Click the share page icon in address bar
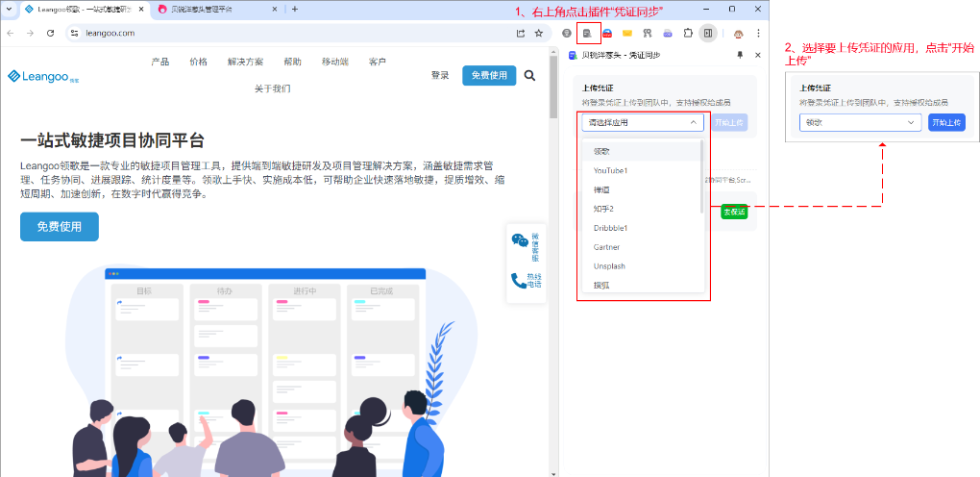This screenshot has width=980, height=477. [520, 33]
